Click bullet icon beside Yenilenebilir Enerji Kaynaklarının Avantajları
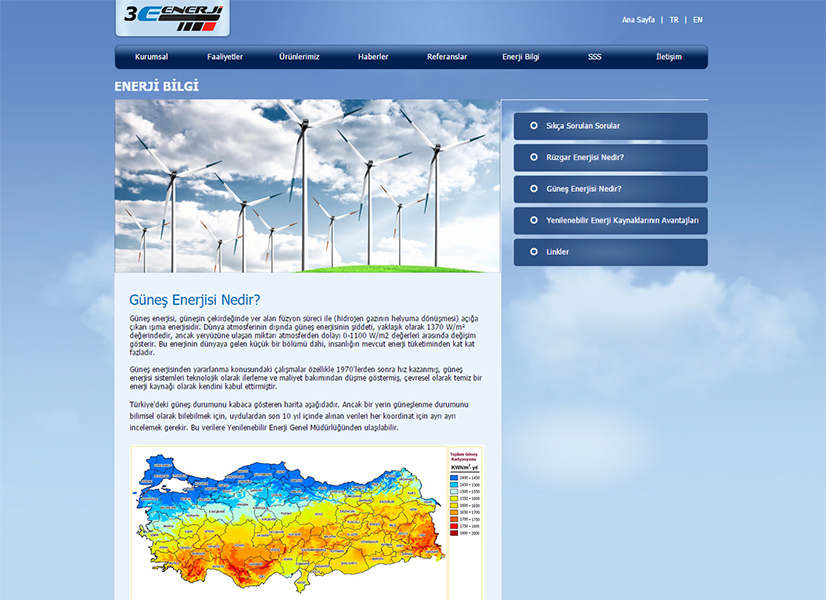The image size is (826, 600). point(534,220)
